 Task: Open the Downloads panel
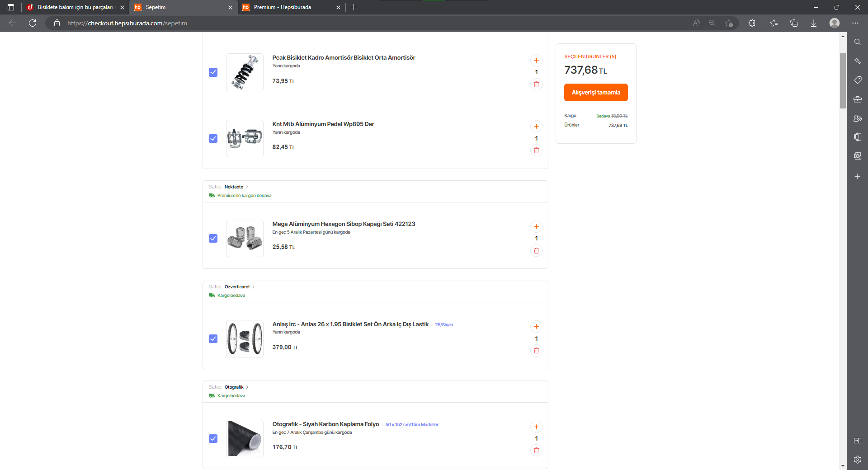click(x=814, y=23)
